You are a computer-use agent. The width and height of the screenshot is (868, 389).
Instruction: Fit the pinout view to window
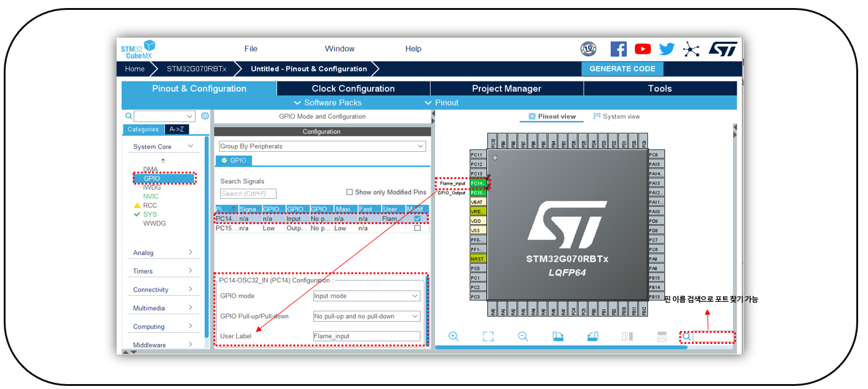(x=488, y=337)
